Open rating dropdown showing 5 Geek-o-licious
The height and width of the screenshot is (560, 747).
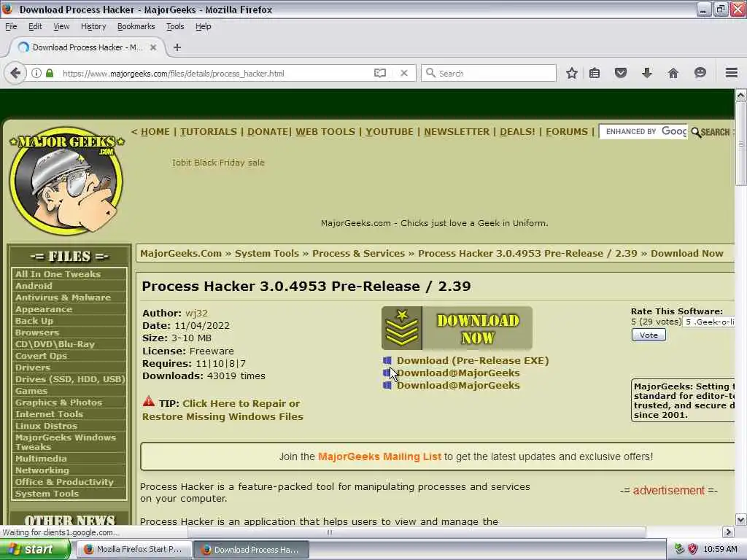point(709,322)
